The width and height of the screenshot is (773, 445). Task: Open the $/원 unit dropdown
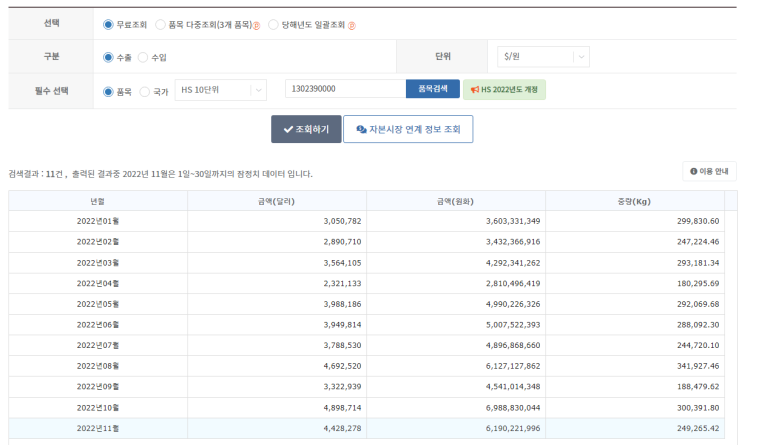(x=543, y=57)
